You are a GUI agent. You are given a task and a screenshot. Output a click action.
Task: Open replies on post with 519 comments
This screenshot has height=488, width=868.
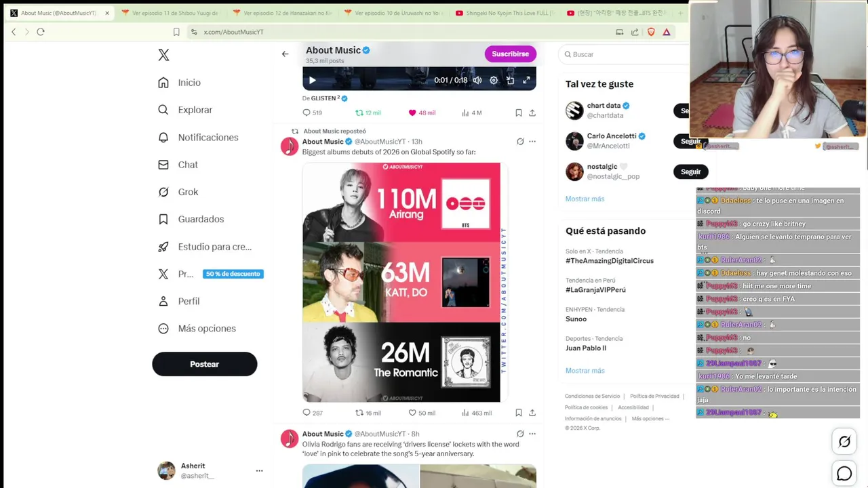tap(312, 113)
